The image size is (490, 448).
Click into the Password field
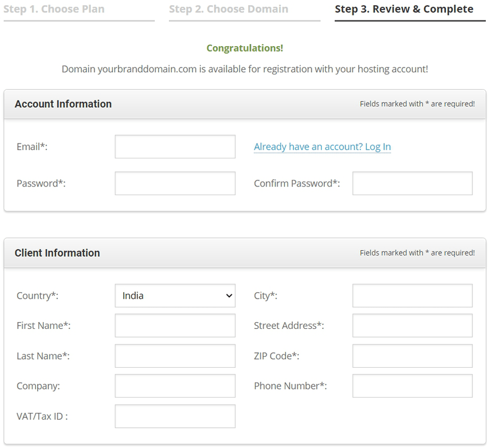click(x=175, y=183)
